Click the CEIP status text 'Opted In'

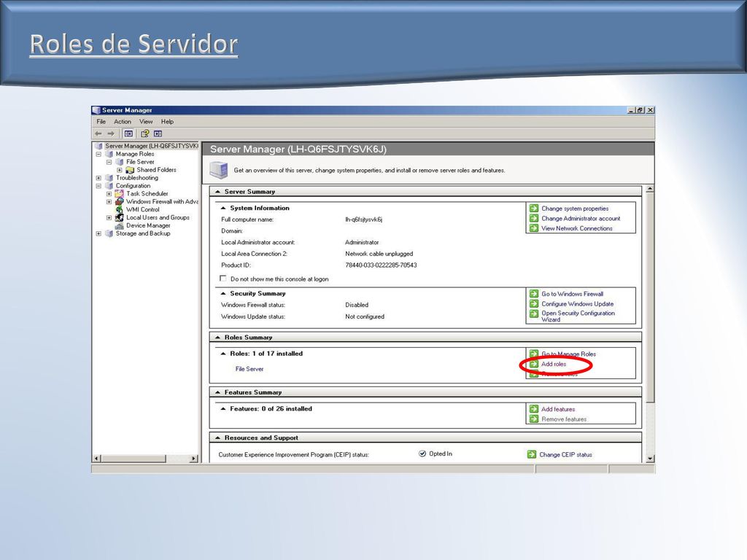[x=440, y=454]
